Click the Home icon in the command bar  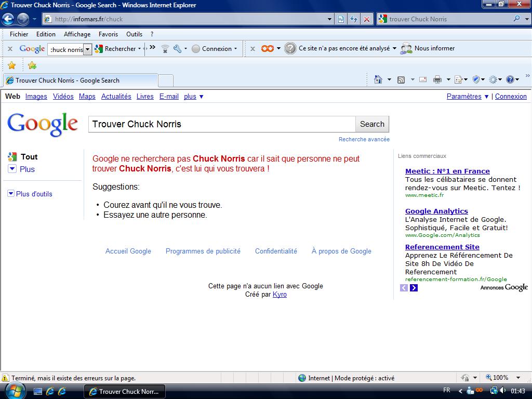click(378, 79)
